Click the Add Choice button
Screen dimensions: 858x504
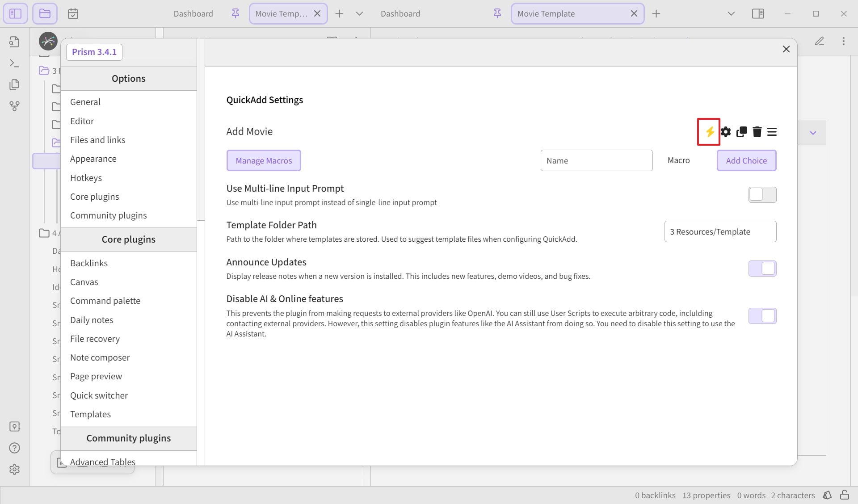[x=746, y=160]
